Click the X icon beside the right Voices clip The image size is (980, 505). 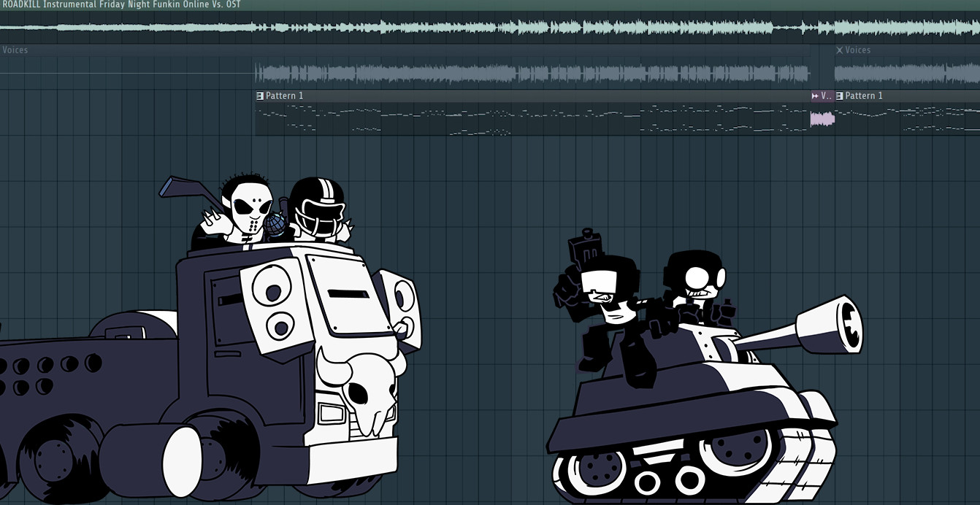[840, 50]
